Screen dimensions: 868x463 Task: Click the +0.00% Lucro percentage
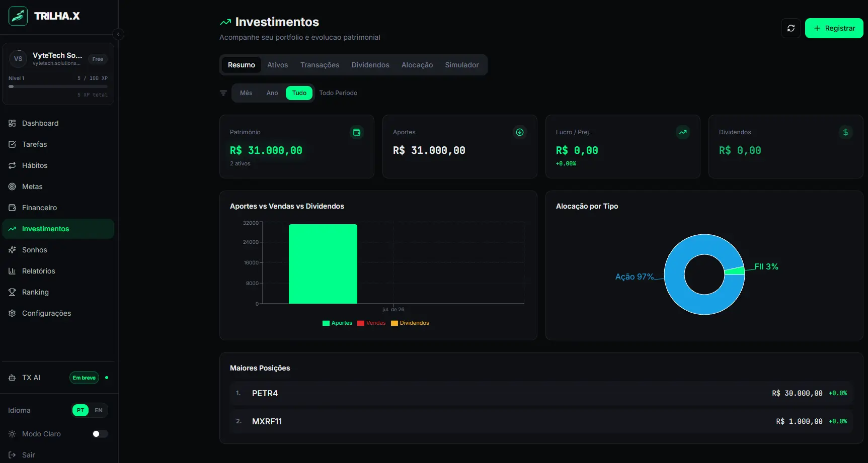pyautogui.click(x=566, y=163)
